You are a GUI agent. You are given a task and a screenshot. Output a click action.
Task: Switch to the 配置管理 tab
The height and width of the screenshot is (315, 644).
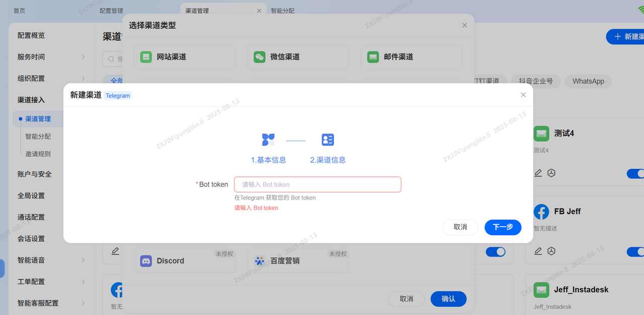tap(111, 11)
